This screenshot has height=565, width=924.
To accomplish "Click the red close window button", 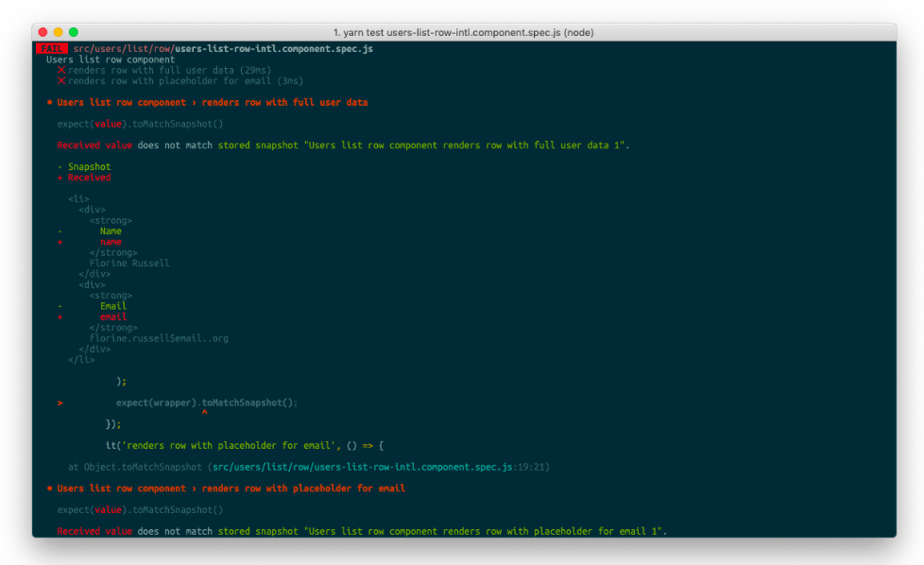I will tap(43, 32).
